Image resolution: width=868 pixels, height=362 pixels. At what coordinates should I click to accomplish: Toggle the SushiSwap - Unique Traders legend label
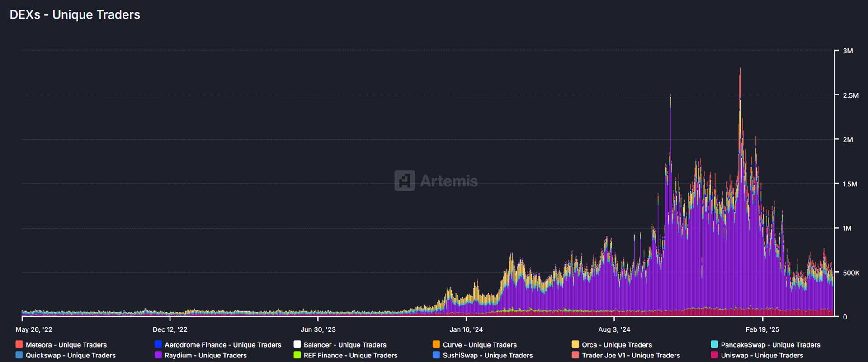point(488,356)
